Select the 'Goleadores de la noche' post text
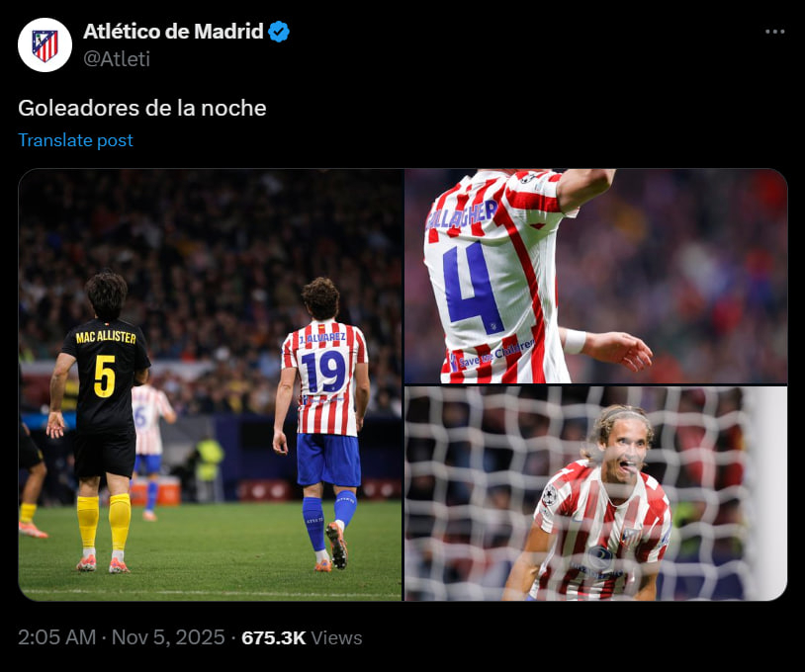This screenshot has width=805, height=672. [142, 109]
